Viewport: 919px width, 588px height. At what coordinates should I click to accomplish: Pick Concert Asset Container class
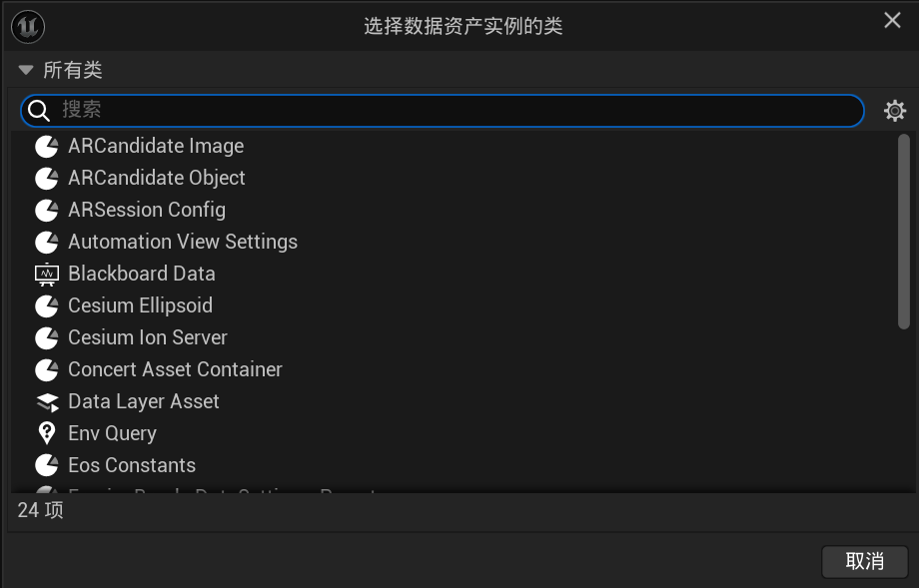tap(175, 369)
